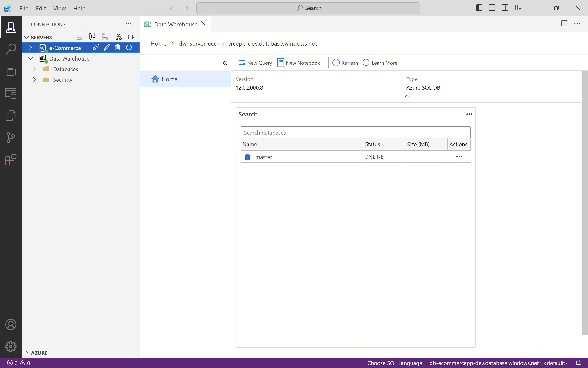588x368 pixels.
Task: Toggle the primary side bar visibility
Action: coord(479,8)
